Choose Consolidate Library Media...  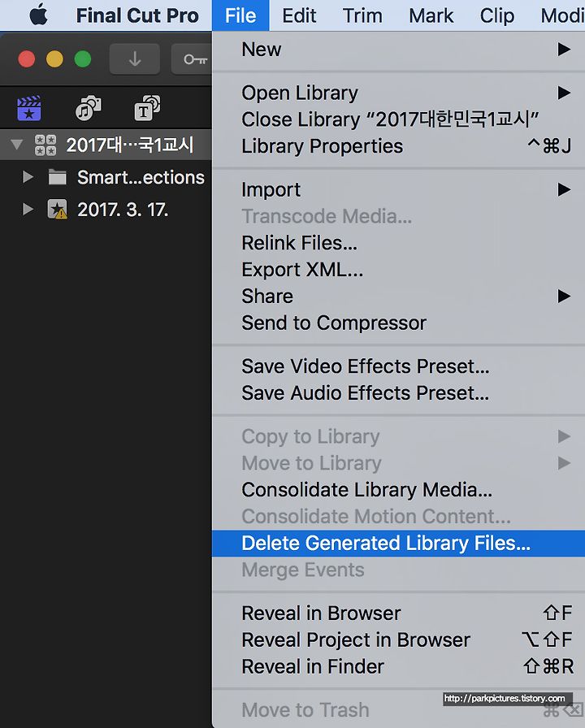tap(398, 490)
